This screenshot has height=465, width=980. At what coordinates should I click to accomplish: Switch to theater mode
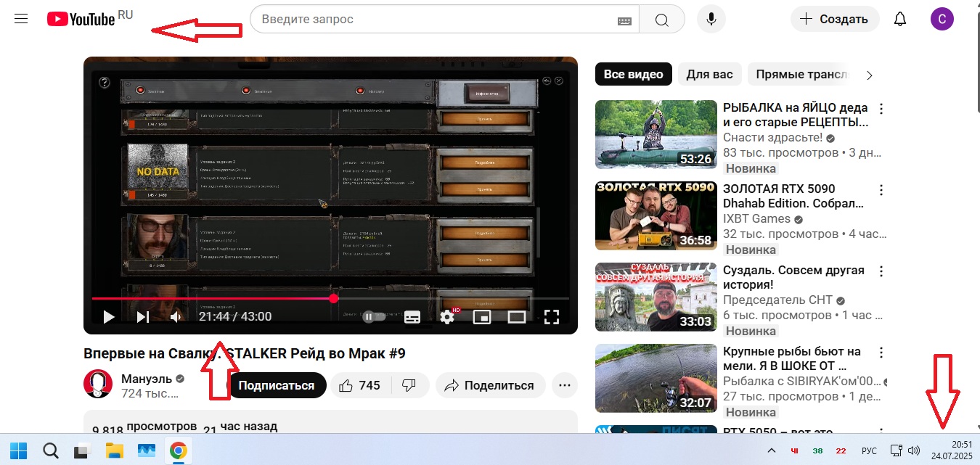[x=516, y=316]
